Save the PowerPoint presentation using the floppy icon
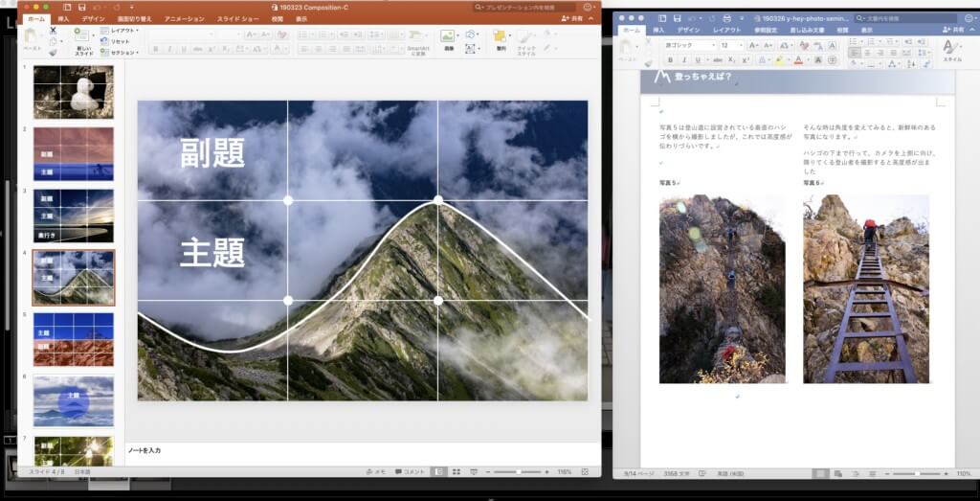Image resolution: width=980 pixels, height=501 pixels. (x=82, y=7)
